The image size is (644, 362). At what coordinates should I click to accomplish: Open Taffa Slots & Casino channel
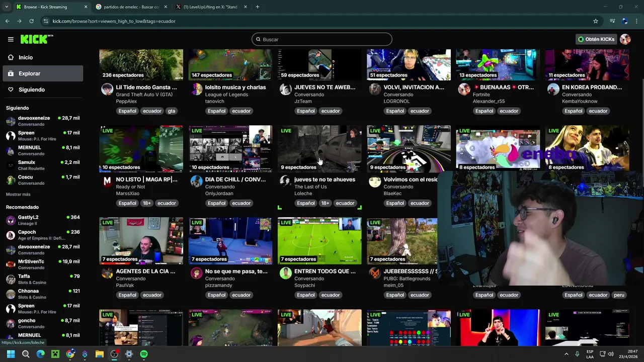click(43, 279)
